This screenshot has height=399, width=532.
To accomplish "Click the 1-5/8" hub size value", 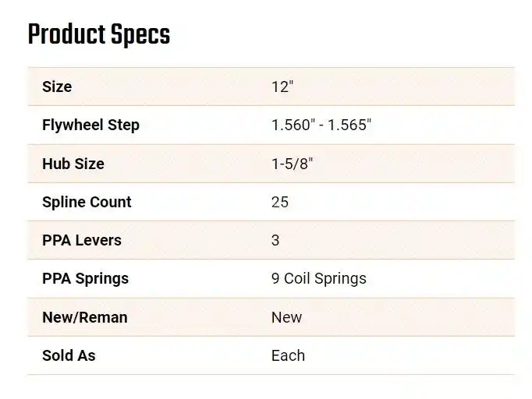I will (x=292, y=164).
